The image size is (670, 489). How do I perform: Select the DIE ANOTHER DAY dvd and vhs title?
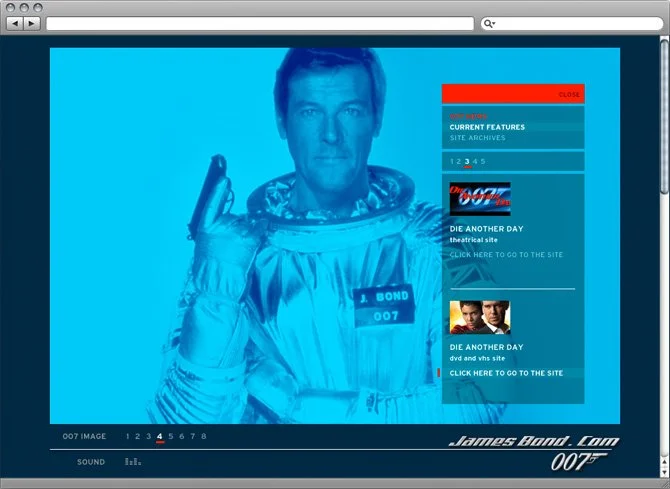pyautogui.click(x=486, y=347)
